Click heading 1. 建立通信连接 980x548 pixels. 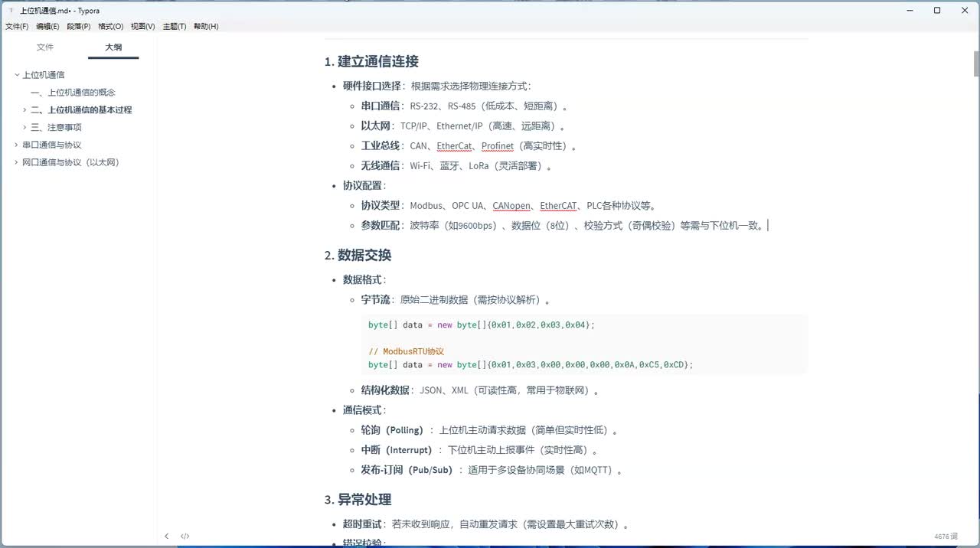[371, 62]
